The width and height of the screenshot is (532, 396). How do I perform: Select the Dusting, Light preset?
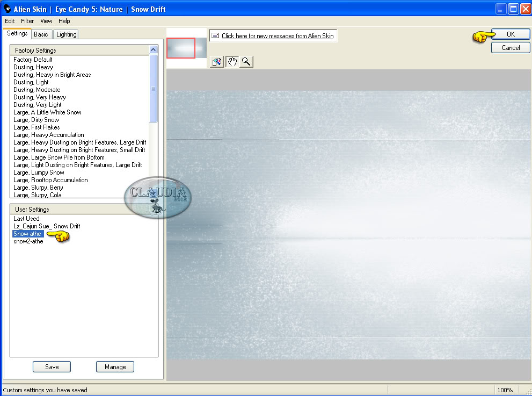pyautogui.click(x=31, y=82)
